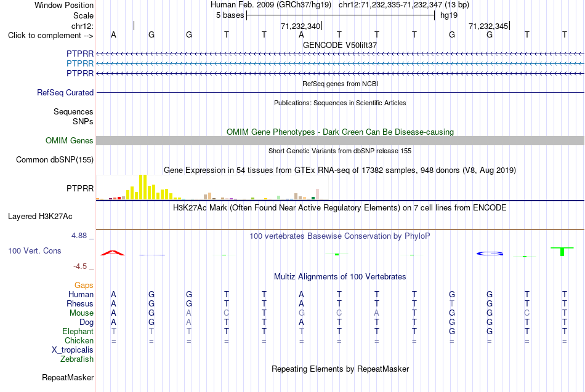The width and height of the screenshot is (585, 392).
Task: Click "Repeating Elements by RepeatMasker" title
Action: click(x=340, y=369)
